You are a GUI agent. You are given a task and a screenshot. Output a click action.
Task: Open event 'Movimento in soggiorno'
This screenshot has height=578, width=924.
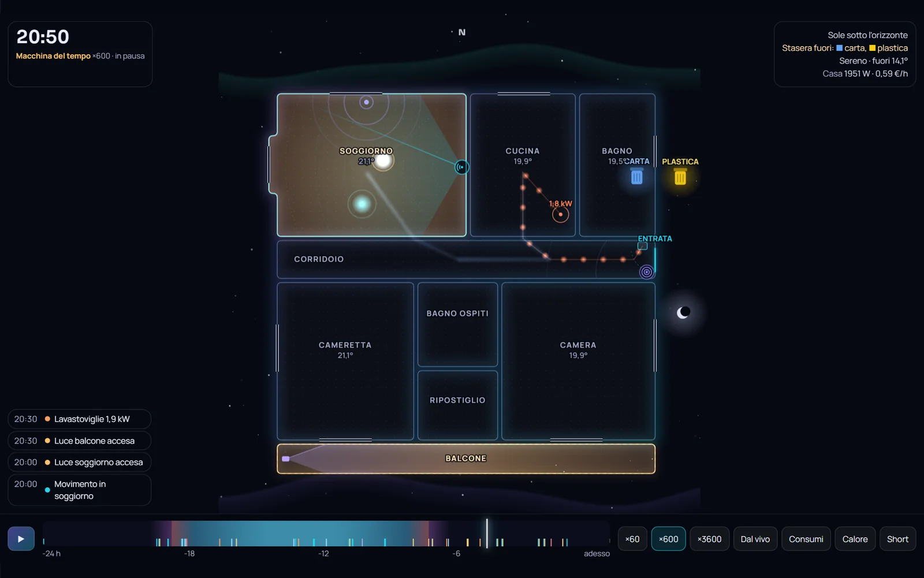pyautogui.click(x=80, y=490)
